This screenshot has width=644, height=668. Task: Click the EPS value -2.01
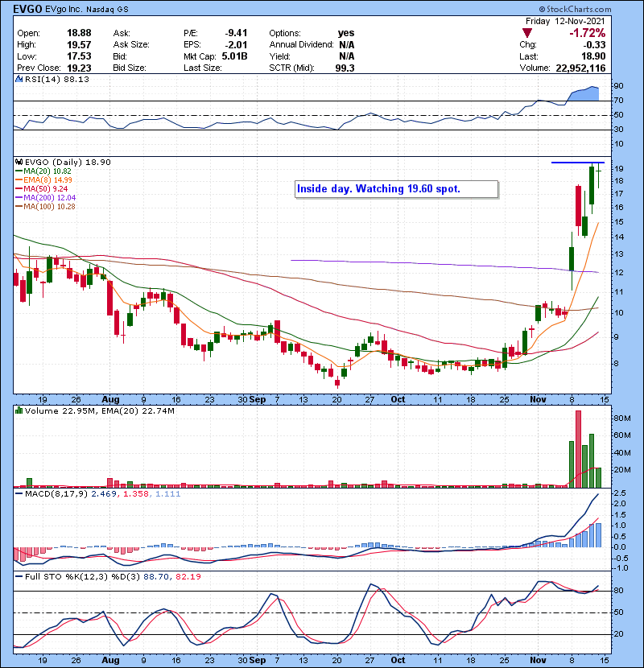click(236, 44)
